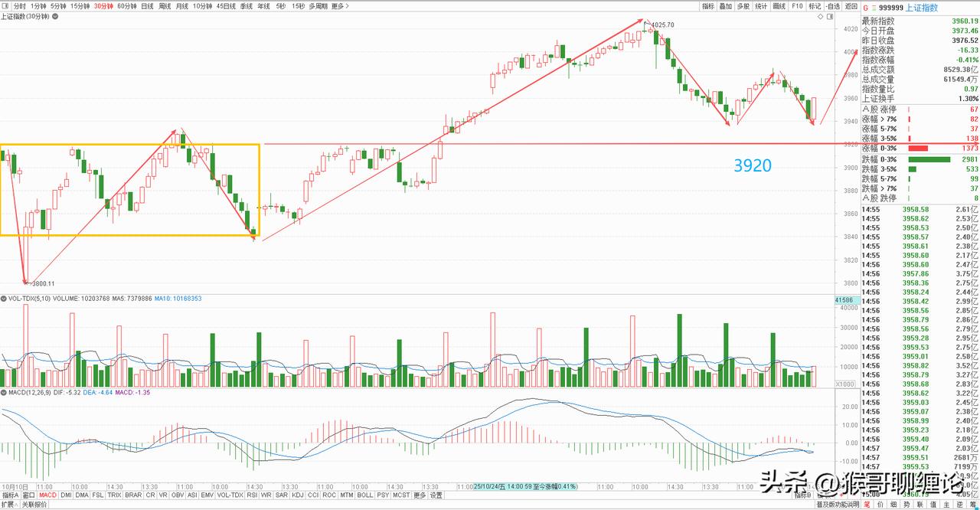Viewport: 980px width, 510px height.
Task: Open the 多周期 multi-period view
Action: pyautogui.click(x=318, y=5)
